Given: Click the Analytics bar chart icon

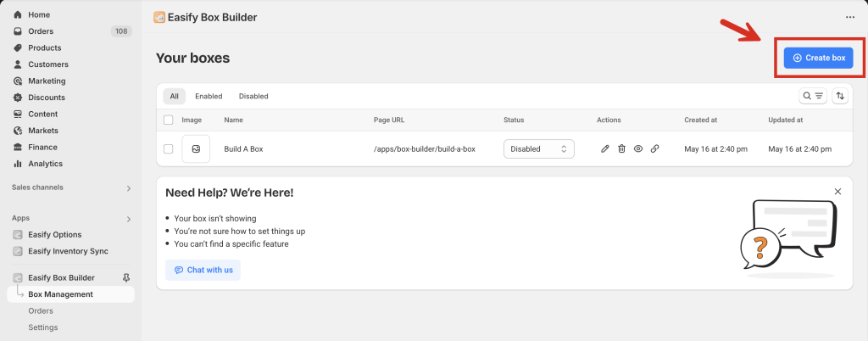Looking at the screenshot, I should (18, 164).
